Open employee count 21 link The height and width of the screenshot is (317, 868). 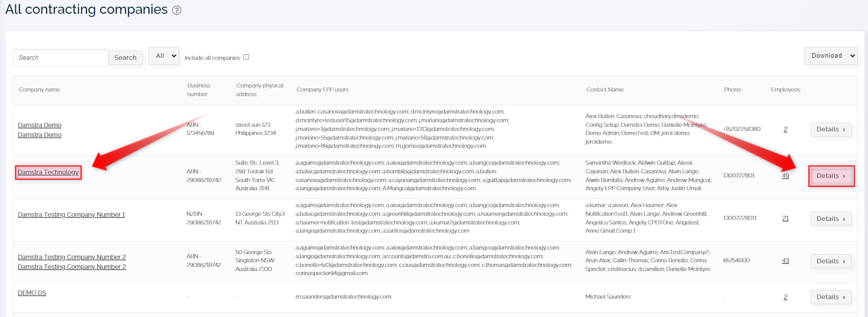pos(786,218)
